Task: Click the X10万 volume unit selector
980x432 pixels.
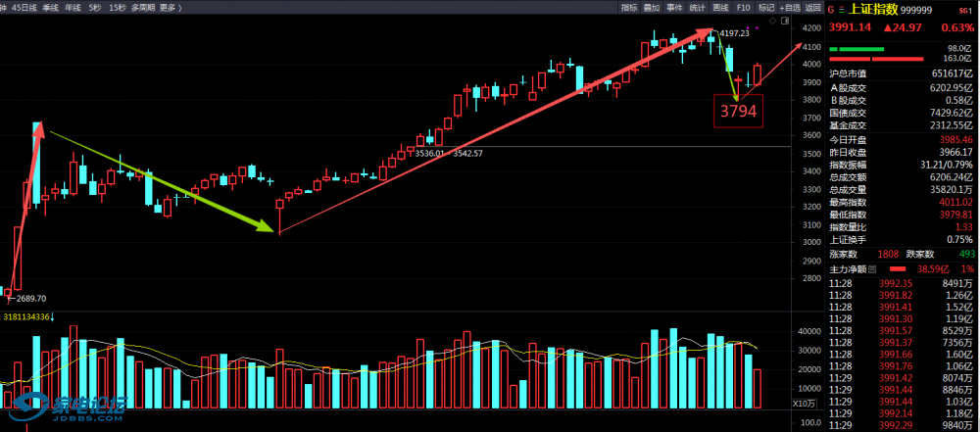Action: click(x=804, y=404)
